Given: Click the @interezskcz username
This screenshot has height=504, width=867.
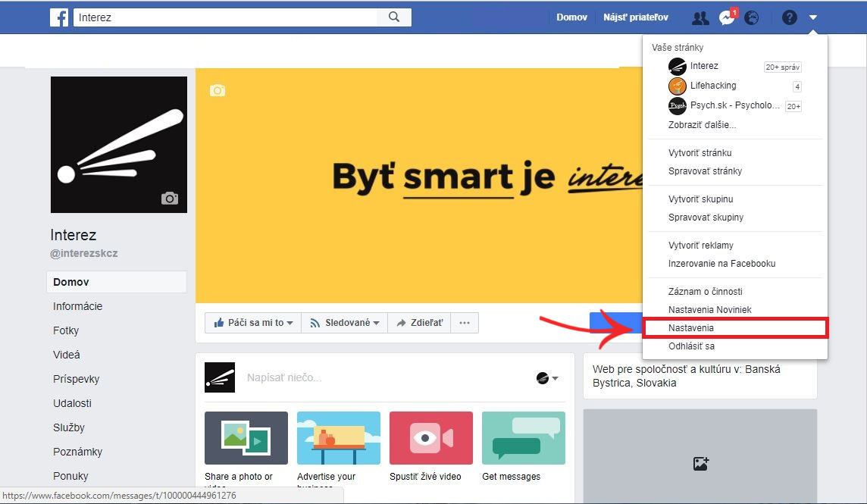Looking at the screenshot, I should (x=83, y=253).
